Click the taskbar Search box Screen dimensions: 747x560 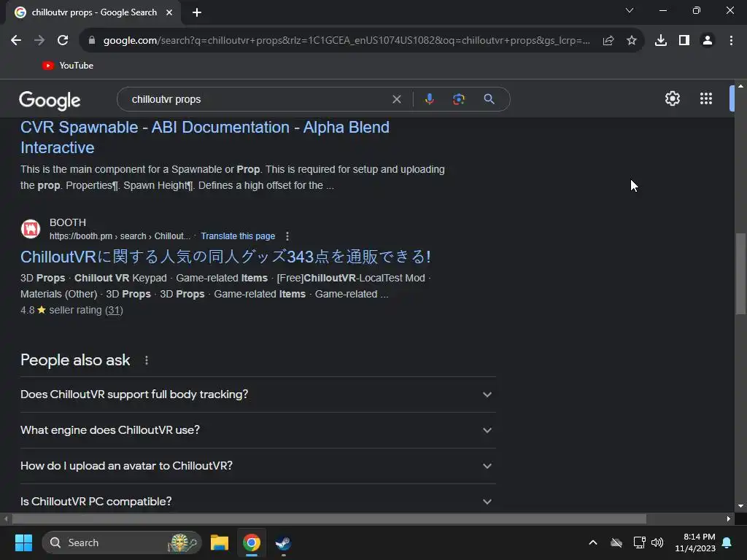[x=122, y=542]
